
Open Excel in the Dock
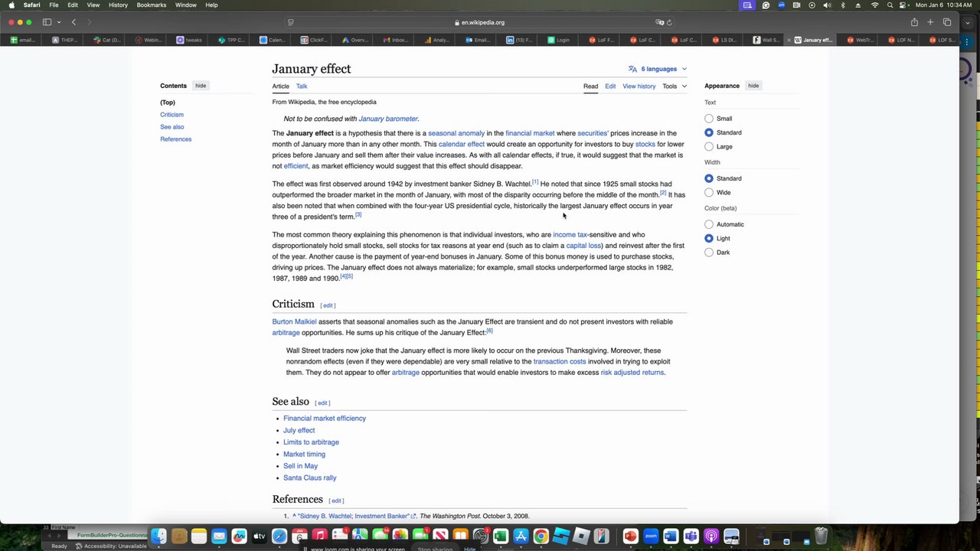(500, 536)
